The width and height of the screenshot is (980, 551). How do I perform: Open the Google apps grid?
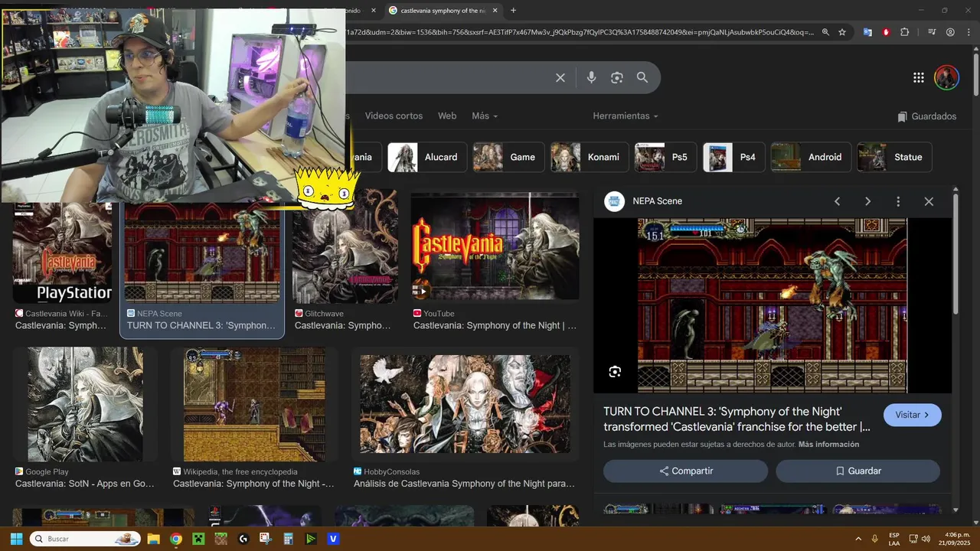[x=919, y=77]
